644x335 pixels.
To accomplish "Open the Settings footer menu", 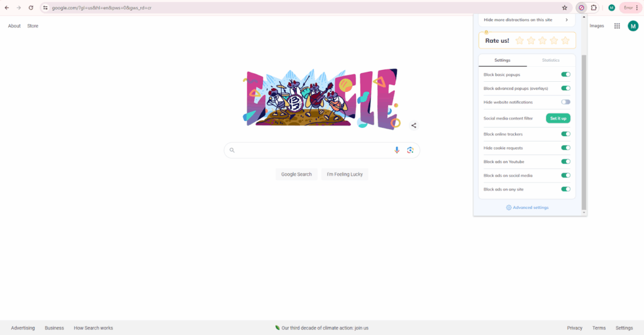I will pyautogui.click(x=624, y=328).
